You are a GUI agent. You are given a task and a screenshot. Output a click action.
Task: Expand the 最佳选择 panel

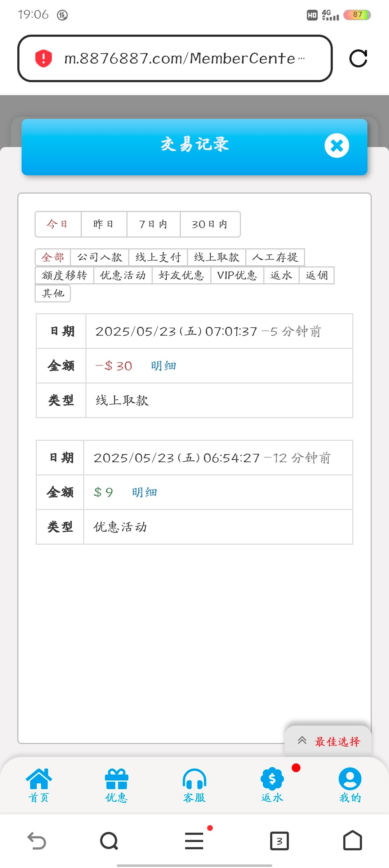coord(328,741)
